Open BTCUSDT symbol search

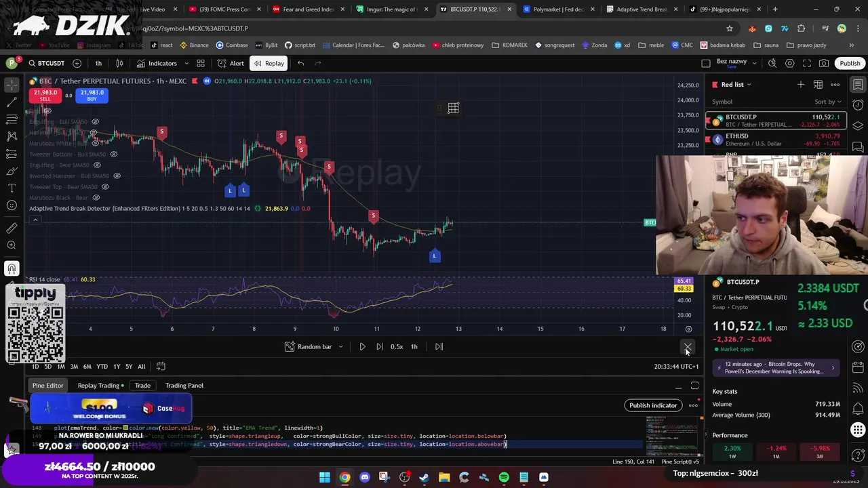coord(46,63)
